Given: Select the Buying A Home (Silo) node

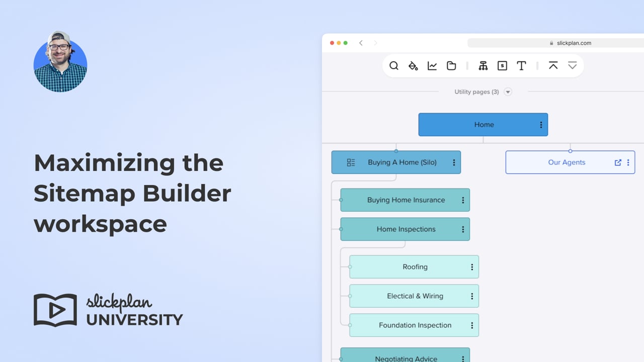Looking at the screenshot, I should [x=396, y=162].
